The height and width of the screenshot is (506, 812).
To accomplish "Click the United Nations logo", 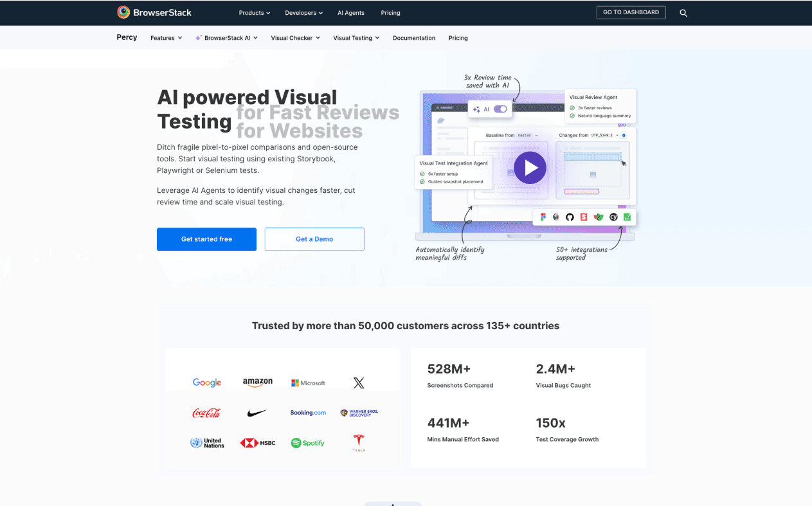I will pyautogui.click(x=207, y=443).
